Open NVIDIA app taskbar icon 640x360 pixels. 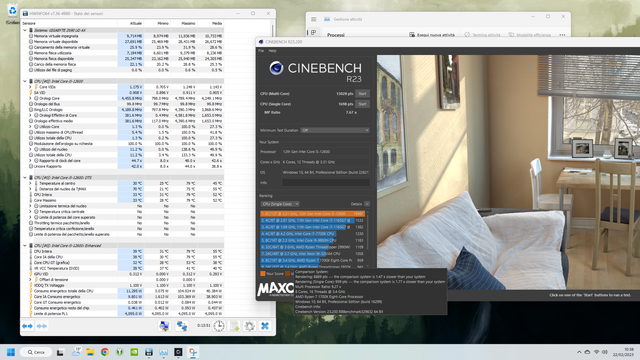click(x=134, y=352)
